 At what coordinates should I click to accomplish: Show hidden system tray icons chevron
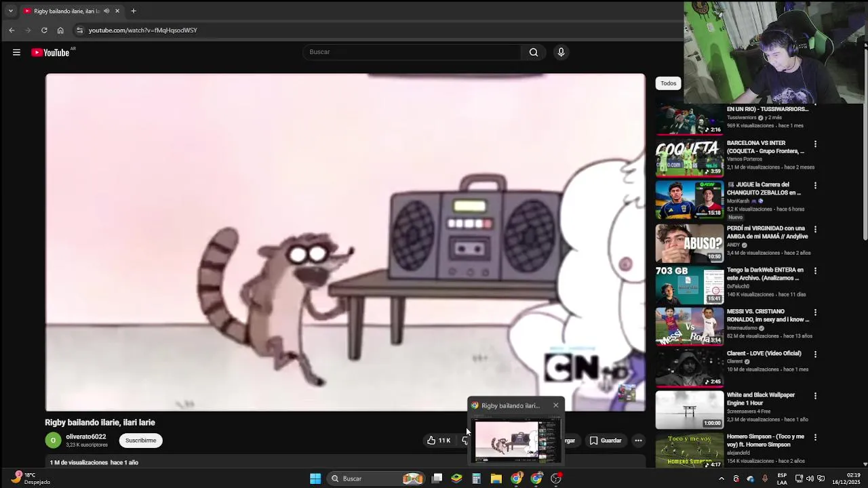click(x=721, y=479)
